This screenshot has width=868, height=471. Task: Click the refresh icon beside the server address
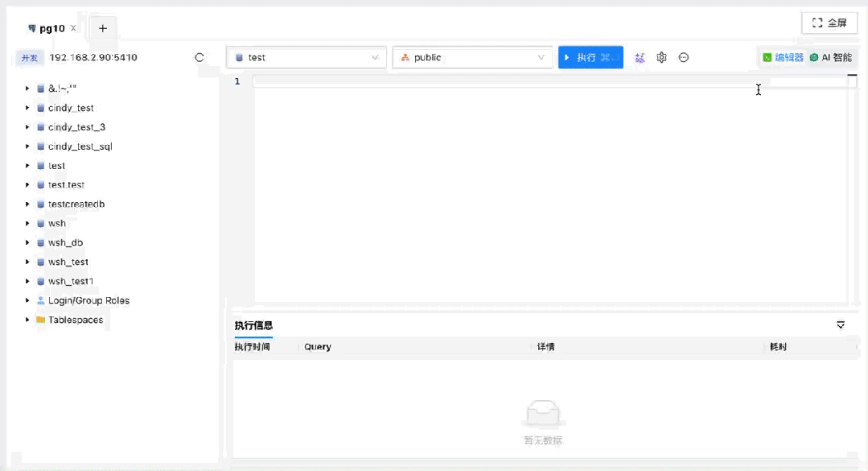click(x=200, y=58)
